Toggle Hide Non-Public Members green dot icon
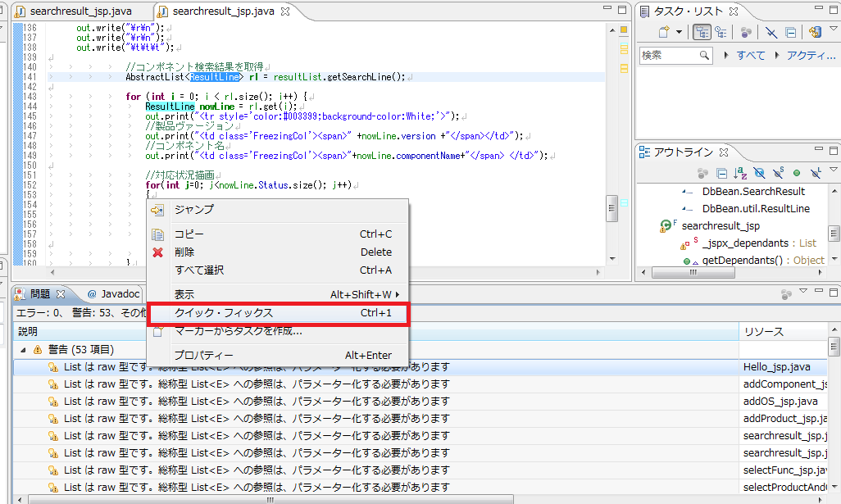The height and width of the screenshot is (504, 841). pos(797,173)
